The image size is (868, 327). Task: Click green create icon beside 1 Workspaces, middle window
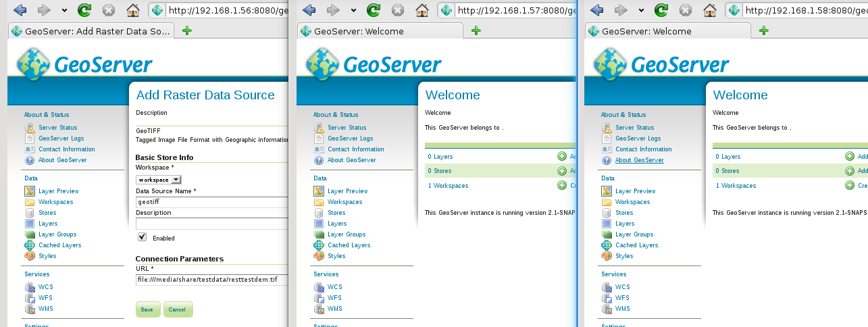tap(562, 186)
